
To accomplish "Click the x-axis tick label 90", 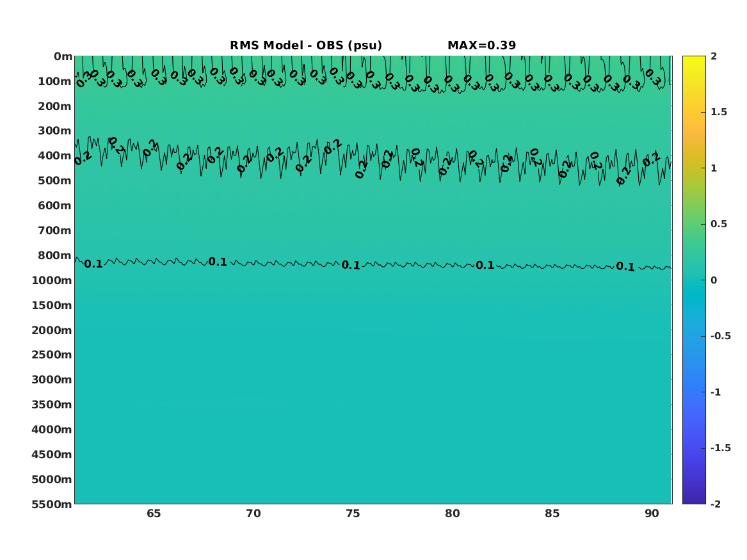I will click(x=652, y=513).
